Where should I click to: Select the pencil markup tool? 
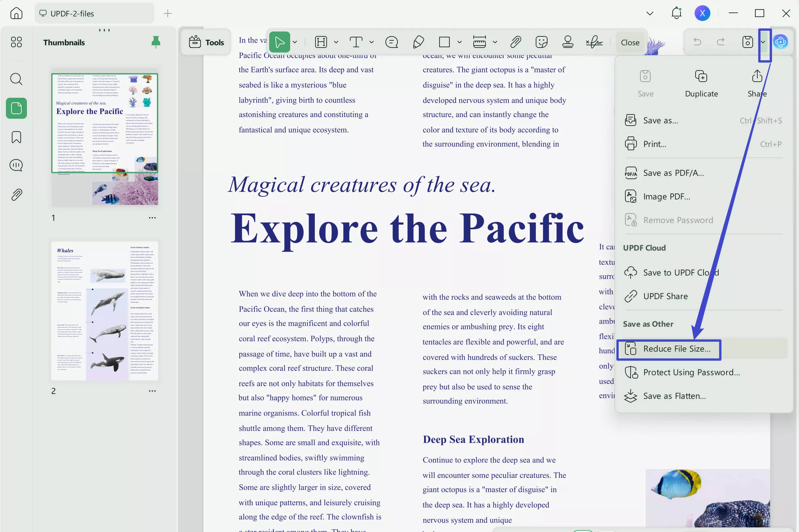pyautogui.click(x=418, y=42)
